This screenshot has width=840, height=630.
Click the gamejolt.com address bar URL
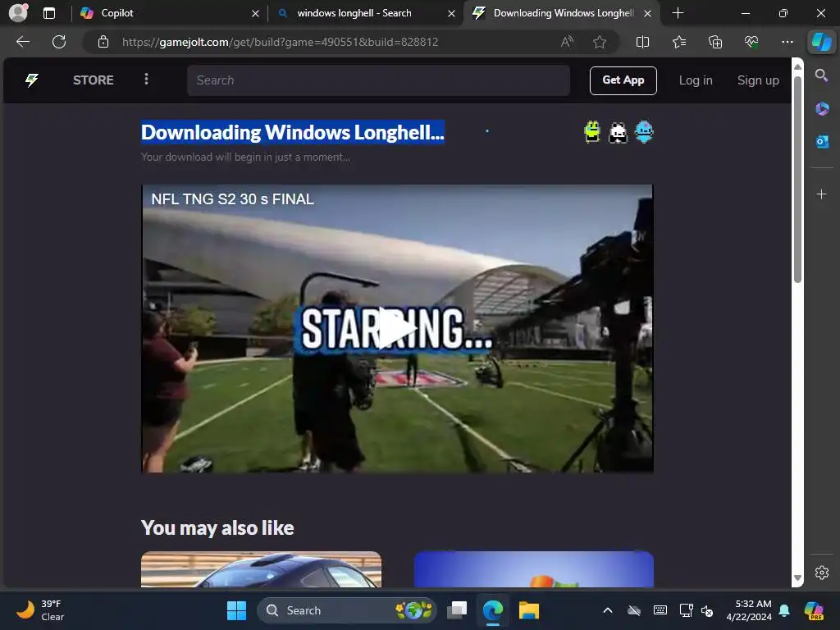point(281,42)
